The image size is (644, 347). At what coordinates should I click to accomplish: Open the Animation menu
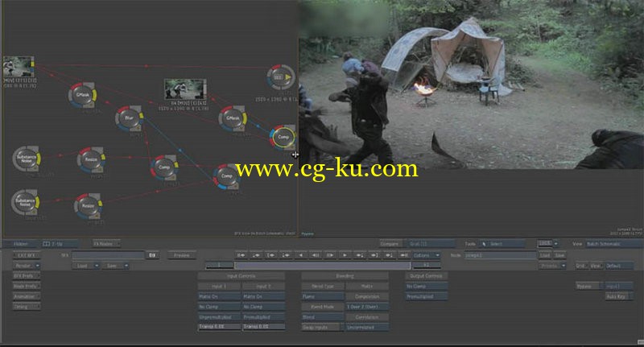click(x=27, y=296)
